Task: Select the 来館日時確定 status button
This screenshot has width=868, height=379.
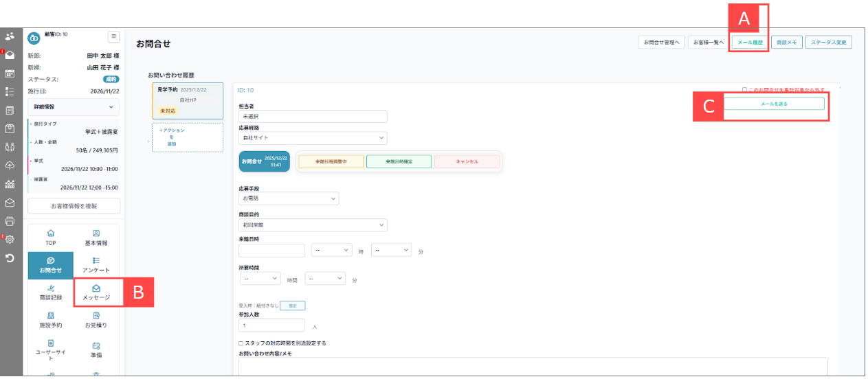Action: (399, 161)
